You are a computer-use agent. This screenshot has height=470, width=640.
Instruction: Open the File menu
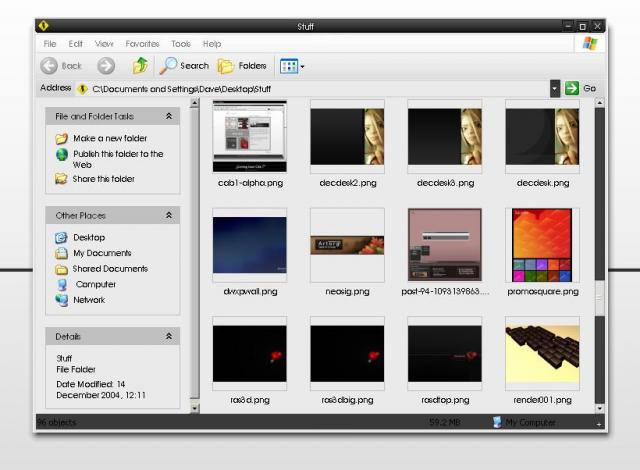pyautogui.click(x=50, y=44)
